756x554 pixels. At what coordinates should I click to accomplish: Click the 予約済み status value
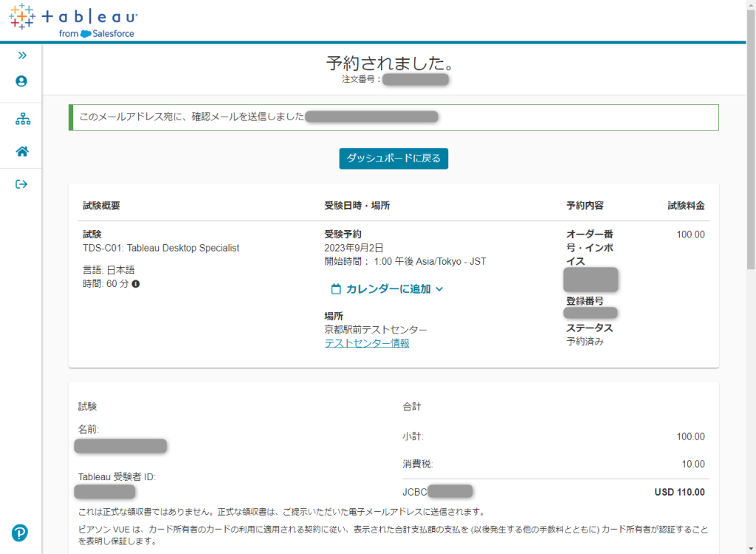[585, 342]
